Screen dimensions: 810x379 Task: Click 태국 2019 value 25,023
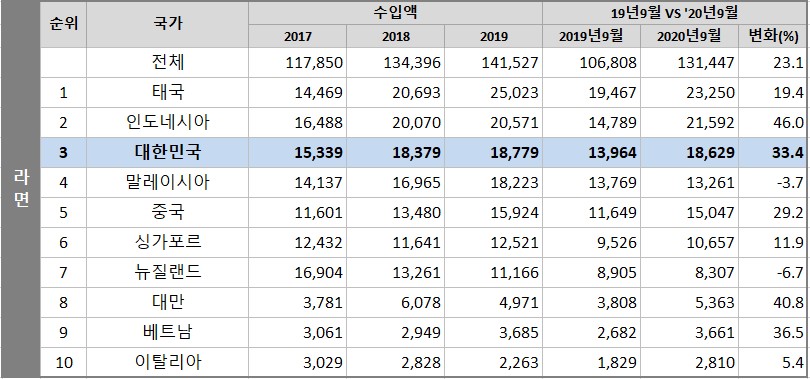(x=513, y=93)
